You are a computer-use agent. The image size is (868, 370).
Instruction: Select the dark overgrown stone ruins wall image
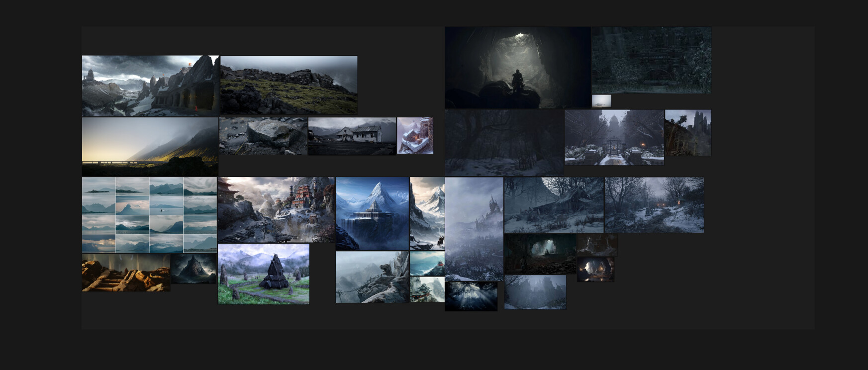click(651, 60)
